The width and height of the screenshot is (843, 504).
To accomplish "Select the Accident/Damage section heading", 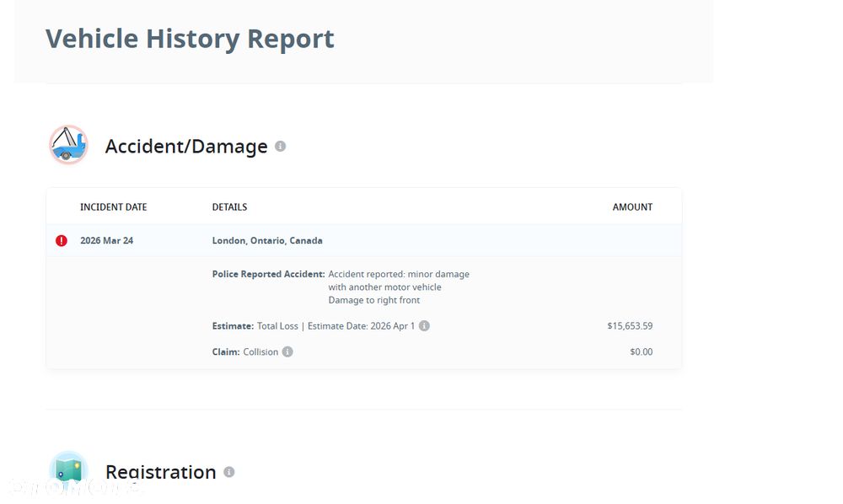I will pyautogui.click(x=186, y=146).
